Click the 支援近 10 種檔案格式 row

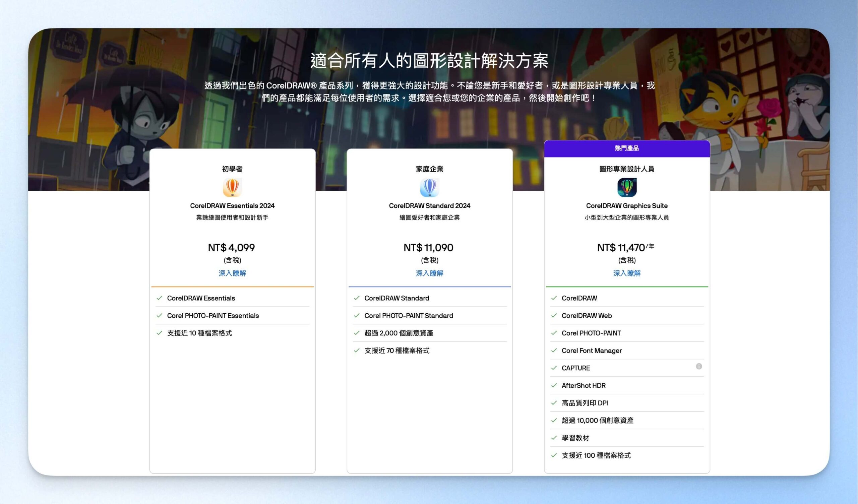(x=232, y=333)
